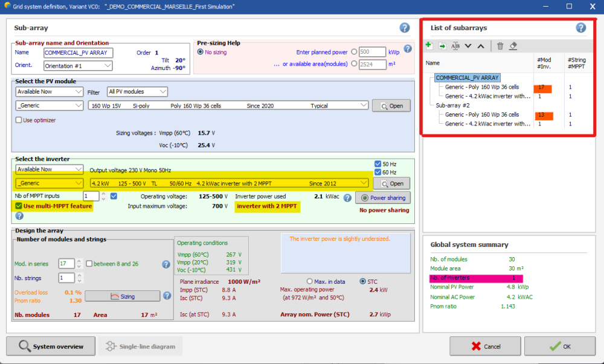The image size is (604, 364).
Task: Select the Max. in data radio button
Action: click(310, 281)
